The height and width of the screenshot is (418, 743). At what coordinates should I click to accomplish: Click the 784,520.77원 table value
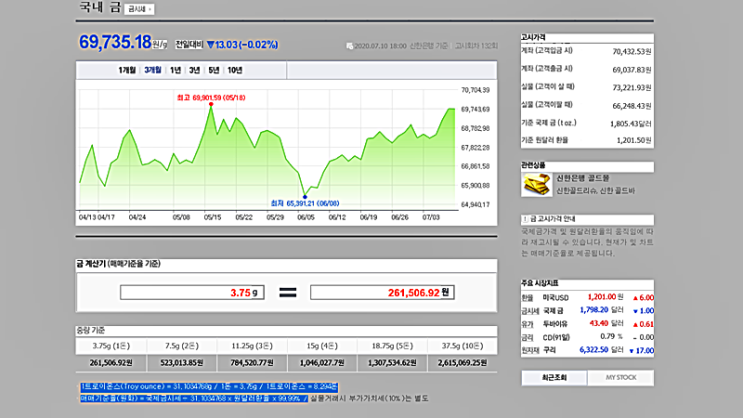[252, 363]
